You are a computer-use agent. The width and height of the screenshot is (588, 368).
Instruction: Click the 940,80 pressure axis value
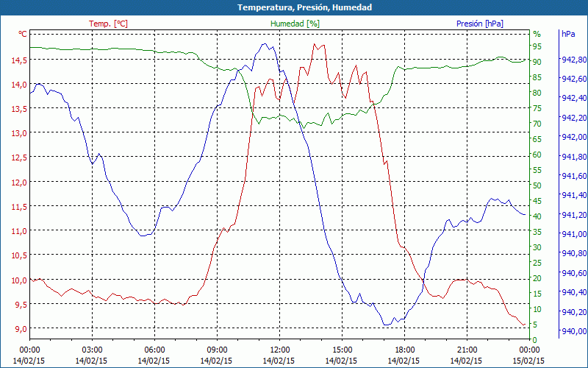point(573,253)
